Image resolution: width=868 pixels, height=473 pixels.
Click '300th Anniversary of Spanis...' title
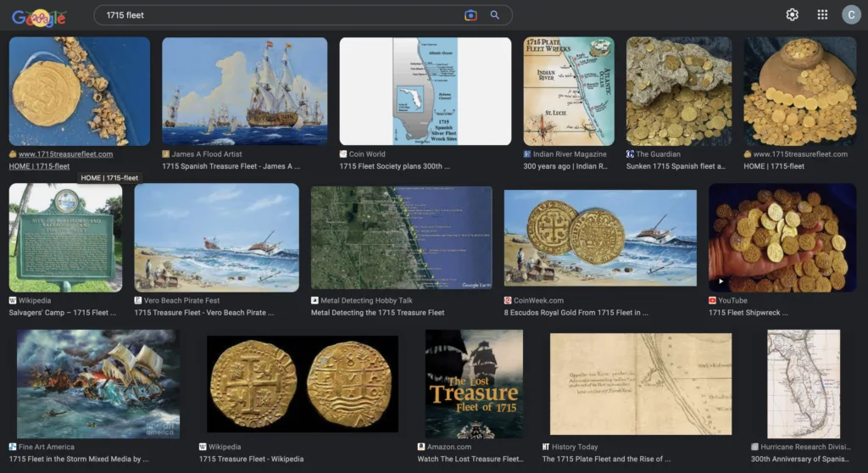coord(800,459)
